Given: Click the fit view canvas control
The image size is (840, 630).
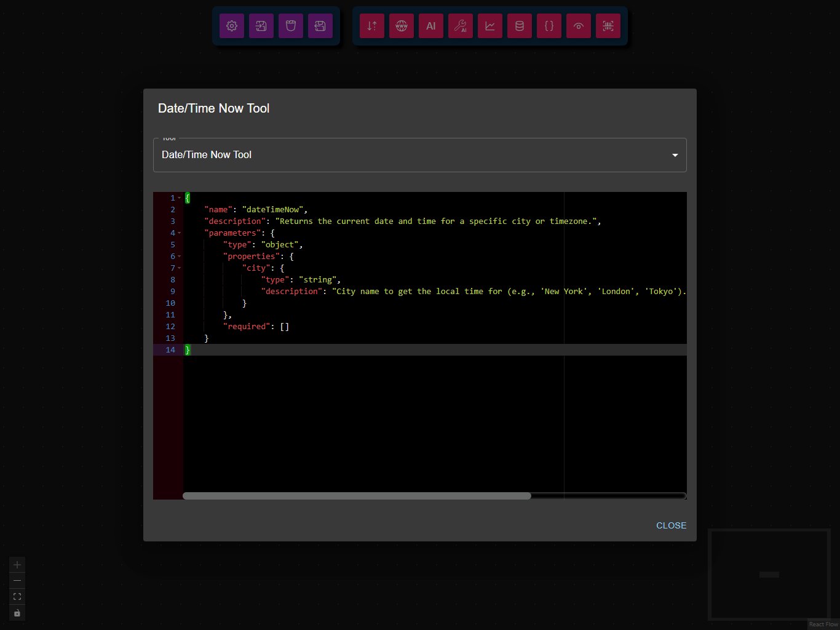Looking at the screenshot, I should click(17, 597).
